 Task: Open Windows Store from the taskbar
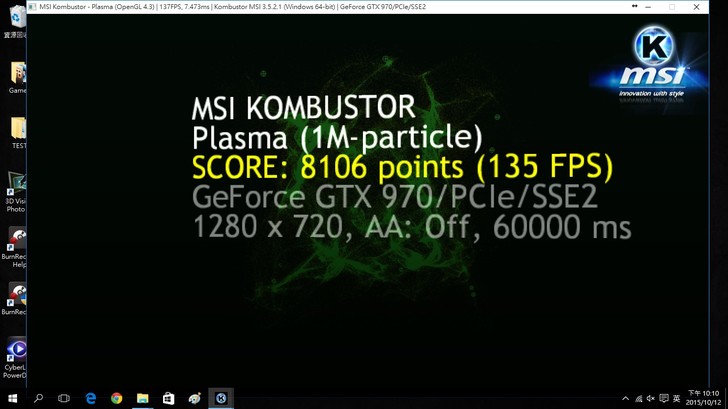click(169, 398)
